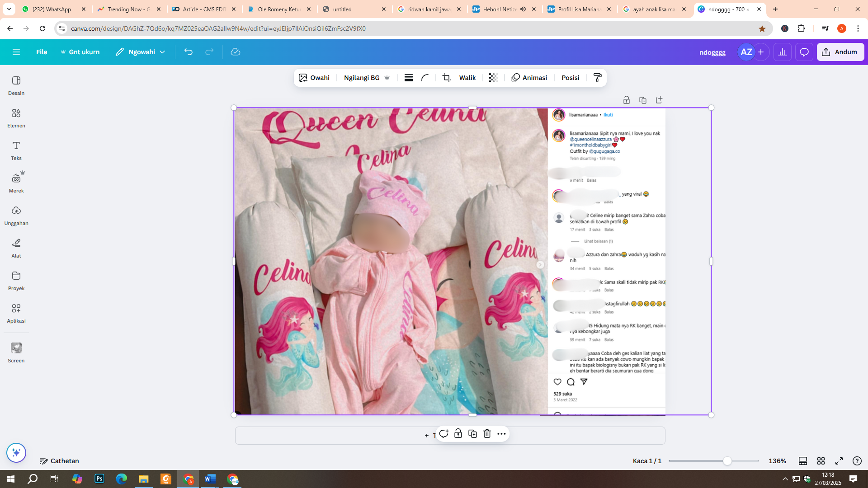
Task: Toggle the lock icon above the page
Action: pos(626,100)
